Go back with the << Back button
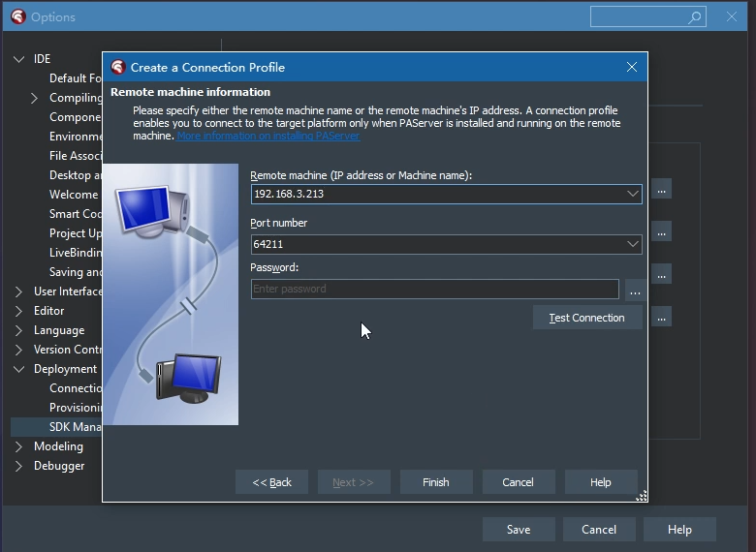This screenshot has width=756, height=552. pyautogui.click(x=271, y=482)
